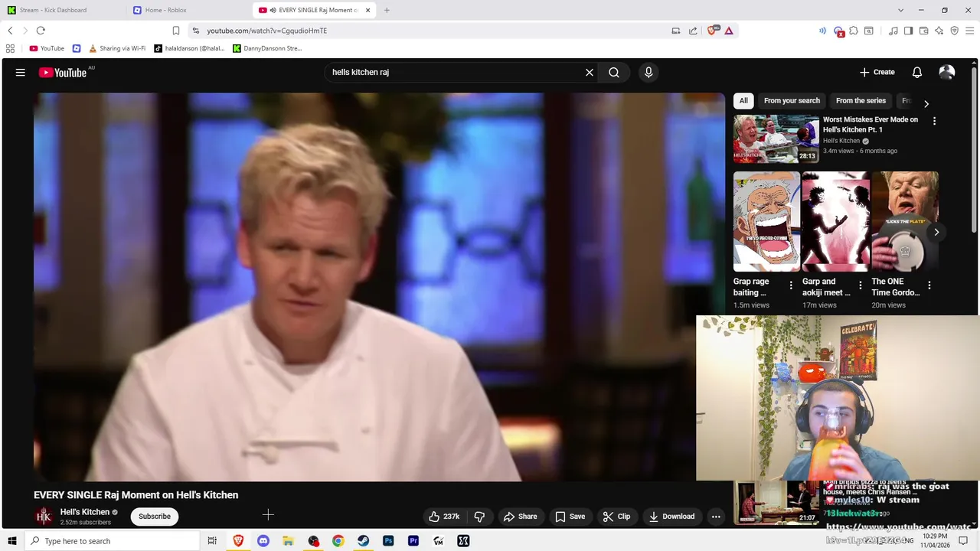Open options for the Garp and aokiji short
The width and height of the screenshot is (980, 551).
pos(860,285)
